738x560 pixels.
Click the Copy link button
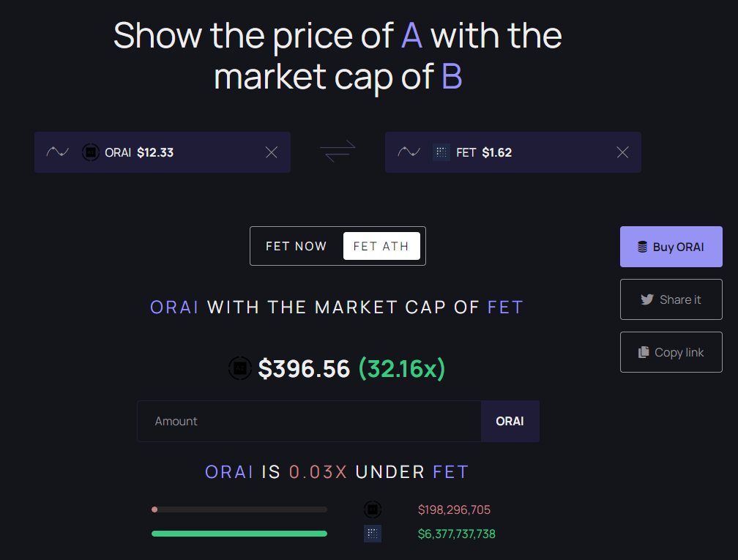(671, 352)
